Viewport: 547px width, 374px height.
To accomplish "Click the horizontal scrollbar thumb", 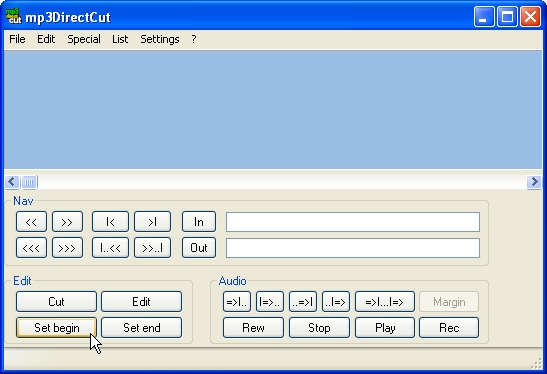I will (29, 182).
